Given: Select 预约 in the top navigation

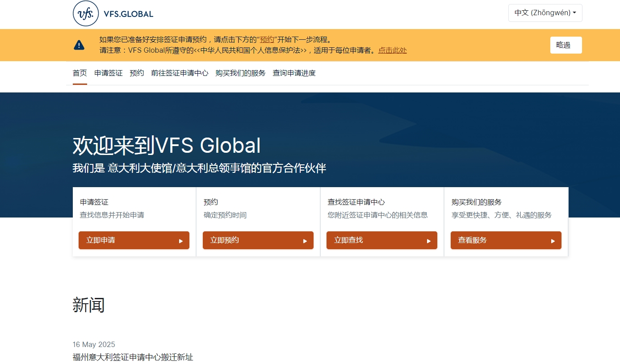Looking at the screenshot, I should [137, 73].
